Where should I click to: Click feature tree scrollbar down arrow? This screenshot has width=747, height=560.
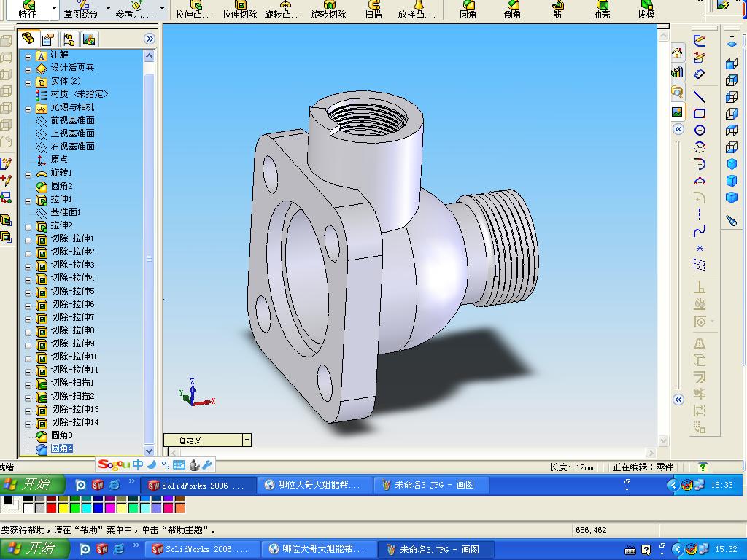tap(149, 451)
